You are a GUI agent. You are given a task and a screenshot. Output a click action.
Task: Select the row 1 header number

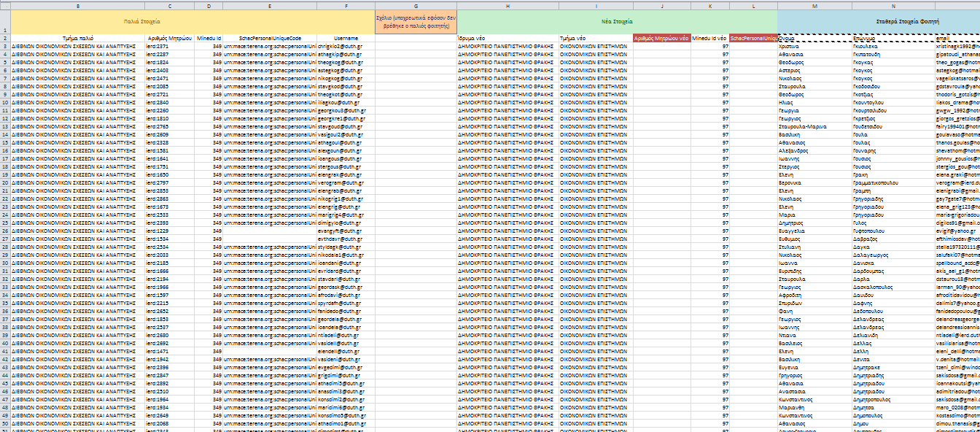coord(5,22)
